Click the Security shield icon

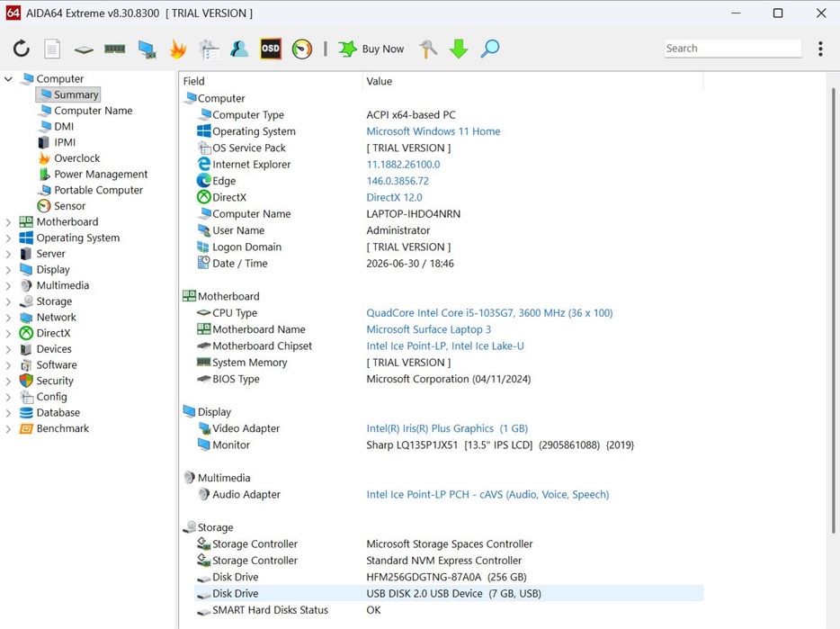coord(26,381)
